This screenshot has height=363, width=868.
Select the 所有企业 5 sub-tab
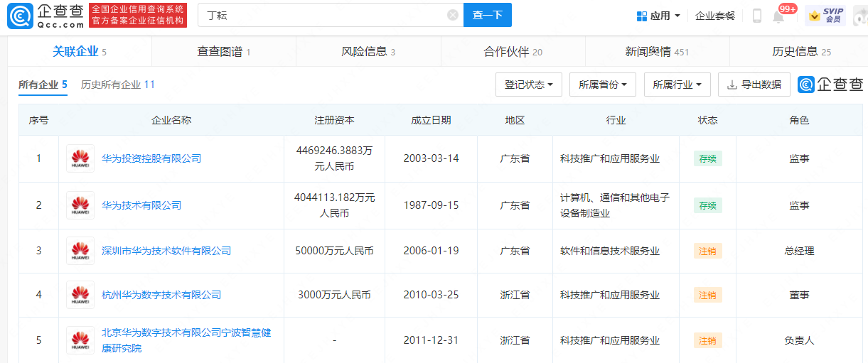43,85
